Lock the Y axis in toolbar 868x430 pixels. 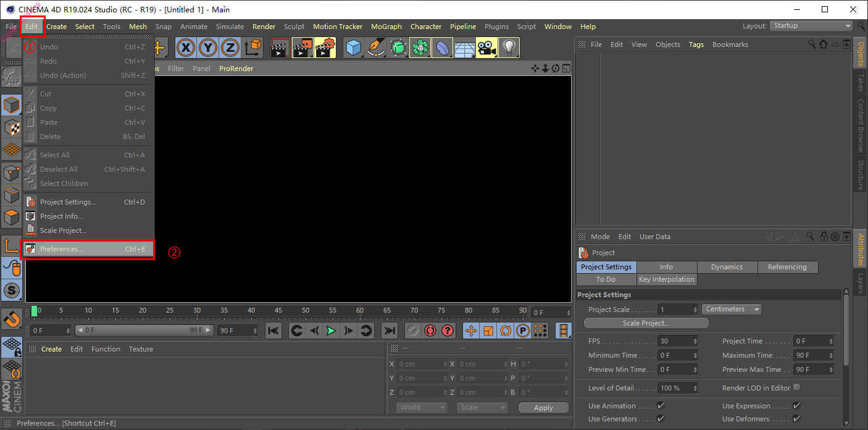point(208,48)
